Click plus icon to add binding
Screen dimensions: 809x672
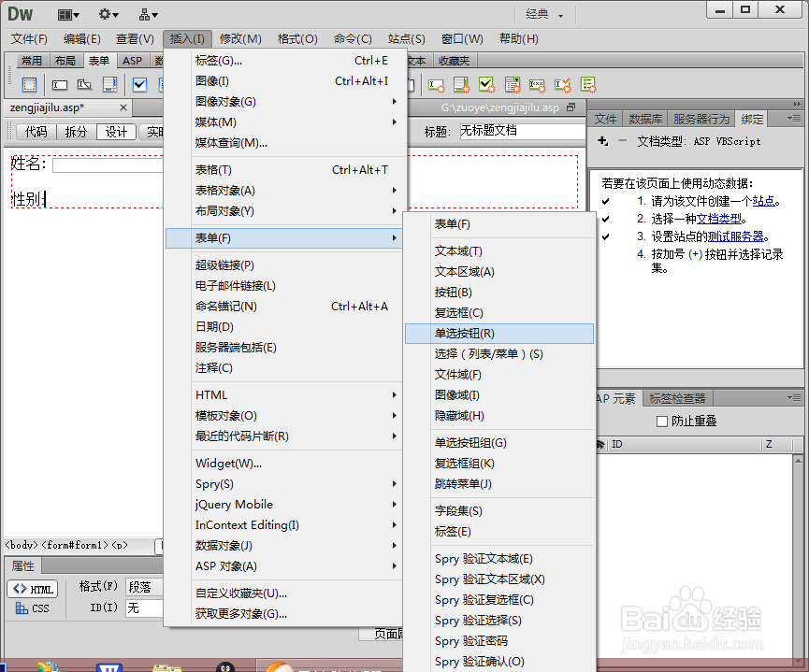[x=602, y=141]
